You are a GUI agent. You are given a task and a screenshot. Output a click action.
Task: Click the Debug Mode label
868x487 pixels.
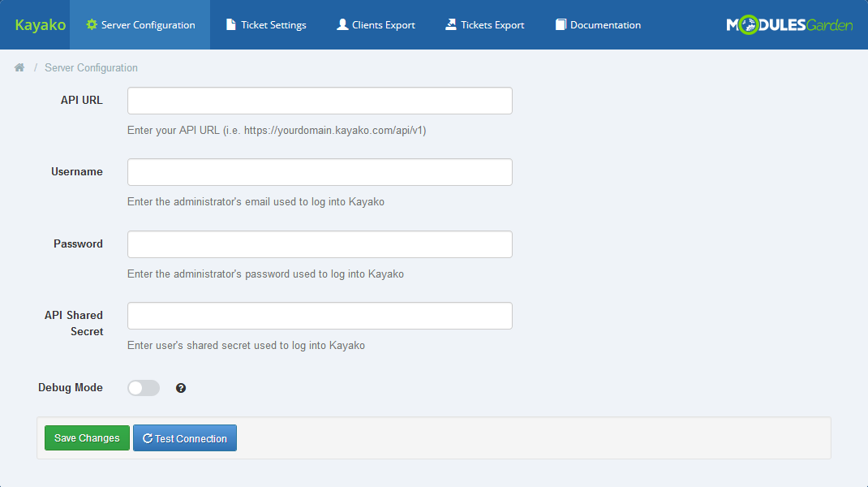coord(71,387)
